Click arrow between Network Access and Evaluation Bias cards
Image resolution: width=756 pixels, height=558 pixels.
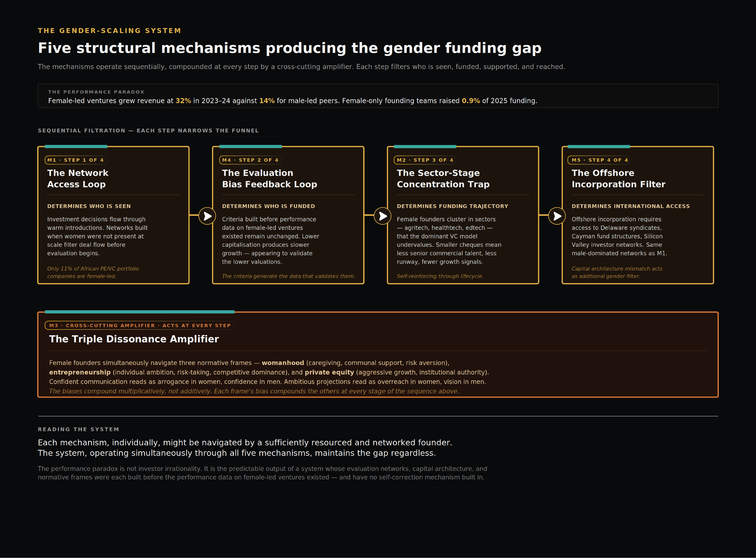[x=207, y=216]
